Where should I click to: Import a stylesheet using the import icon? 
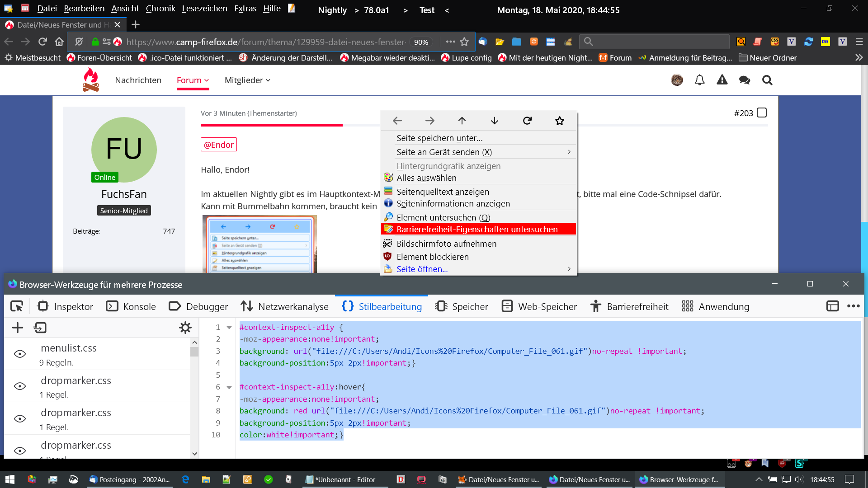pos(40,328)
